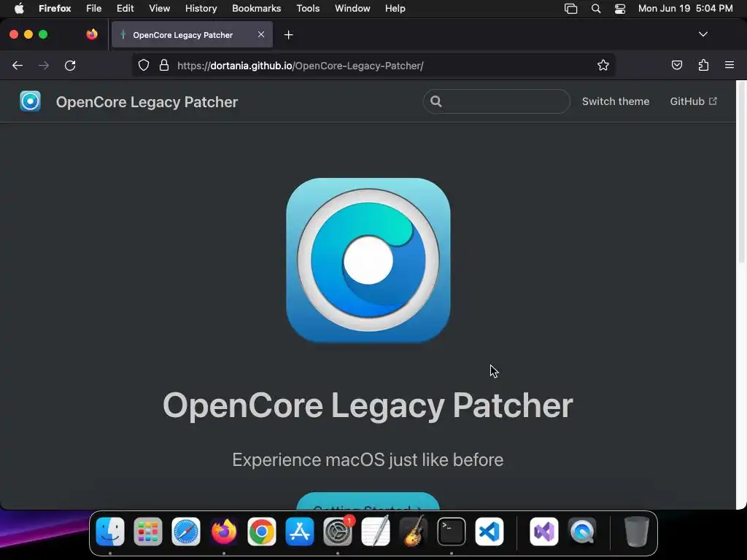Open the File menu
747x560 pixels.
[94, 9]
